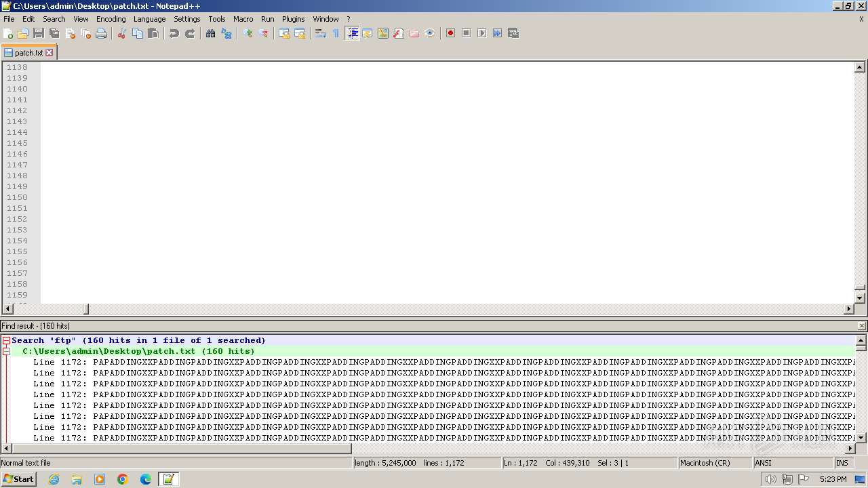Close current document via toolbar Close icon
Viewport: 868px width, 488px height.
coord(70,33)
